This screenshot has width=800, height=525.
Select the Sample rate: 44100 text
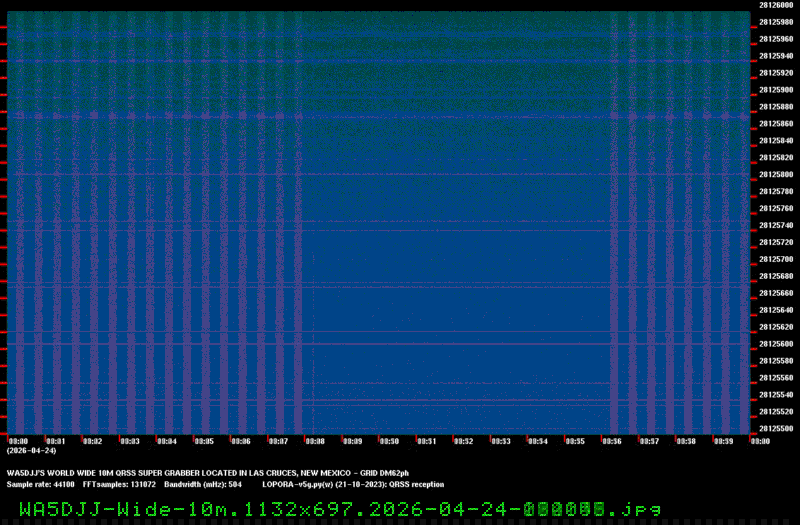click(40, 483)
